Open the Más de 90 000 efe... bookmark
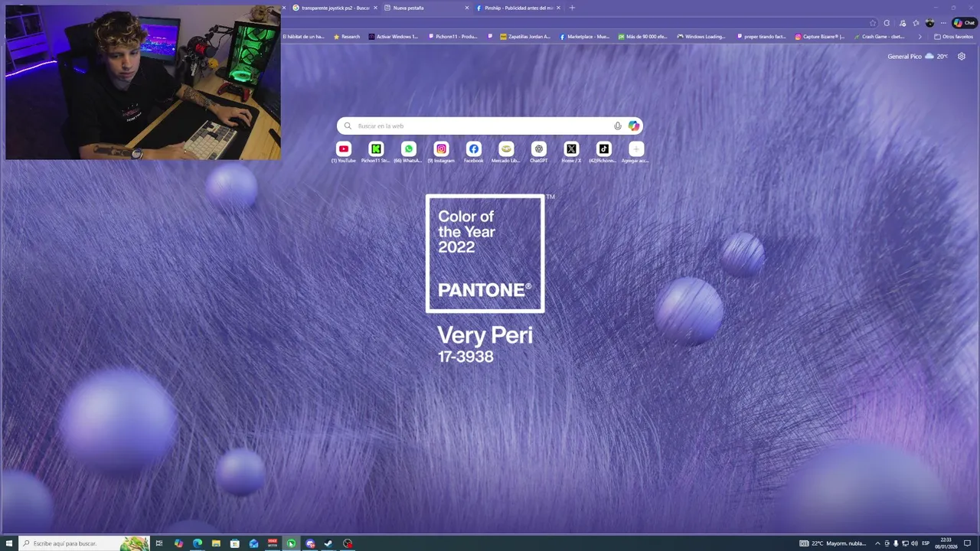 (x=643, y=37)
